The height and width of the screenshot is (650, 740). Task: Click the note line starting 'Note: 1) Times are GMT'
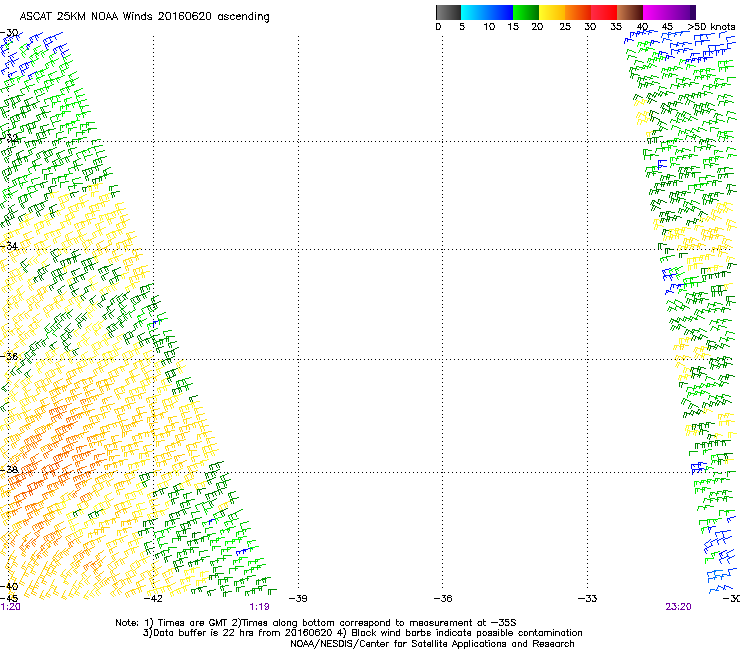click(x=316, y=623)
